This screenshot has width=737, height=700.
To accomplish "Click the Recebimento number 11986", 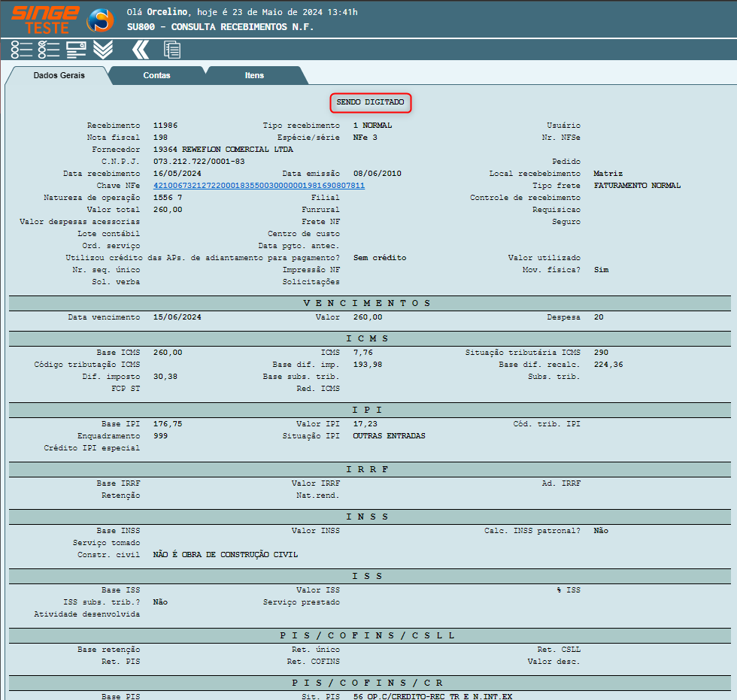I will click(x=165, y=125).
